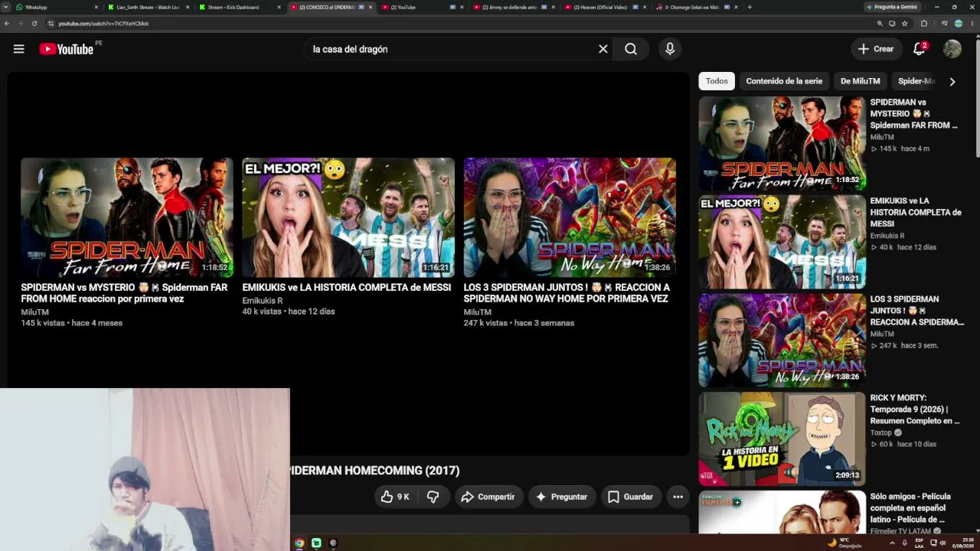Open sidebar Rick y Morty thumbnail
This screenshot has height=551, width=980.
pyautogui.click(x=782, y=439)
